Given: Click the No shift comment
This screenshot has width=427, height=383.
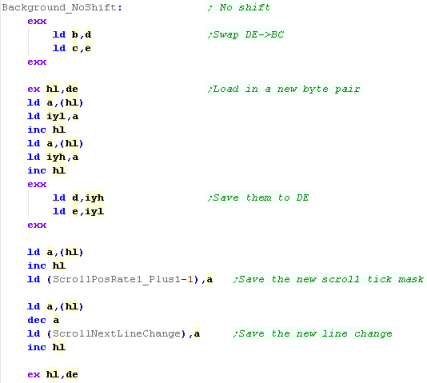Looking at the screenshot, I should tap(239, 7).
